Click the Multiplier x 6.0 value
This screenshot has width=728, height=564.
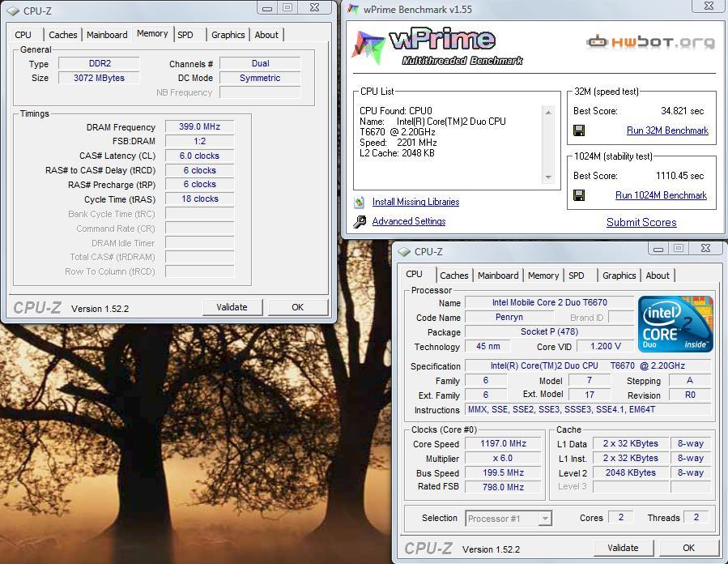pyautogui.click(x=504, y=458)
